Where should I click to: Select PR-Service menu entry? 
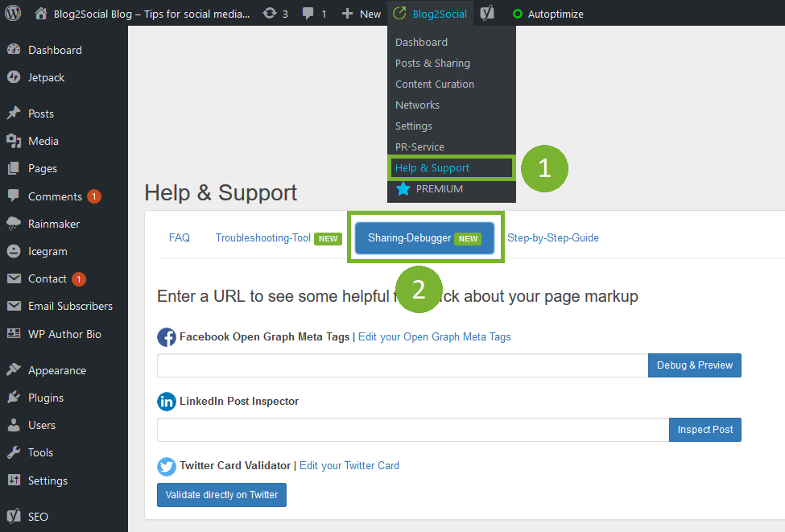tap(419, 146)
